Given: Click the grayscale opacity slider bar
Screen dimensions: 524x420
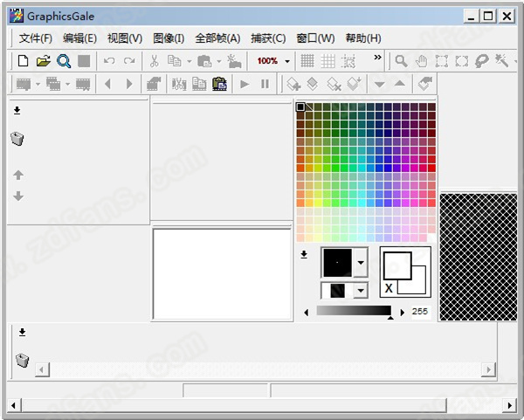Looking at the screenshot, I should coord(354,310).
